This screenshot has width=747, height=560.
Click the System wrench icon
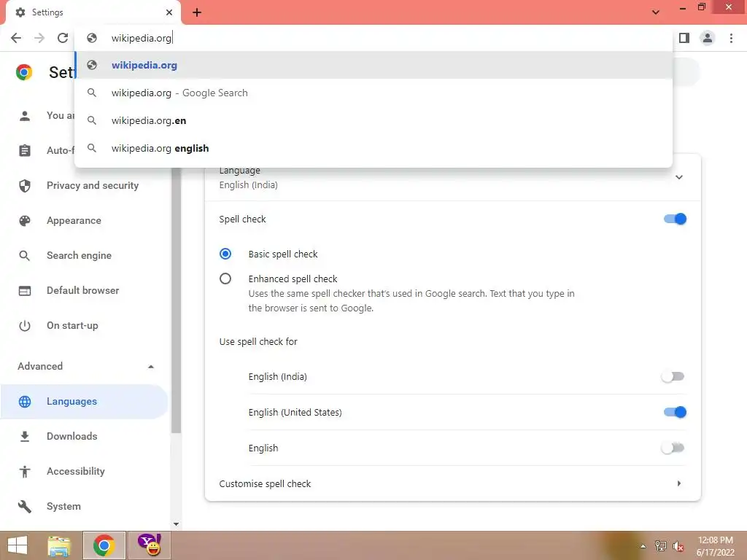click(25, 506)
